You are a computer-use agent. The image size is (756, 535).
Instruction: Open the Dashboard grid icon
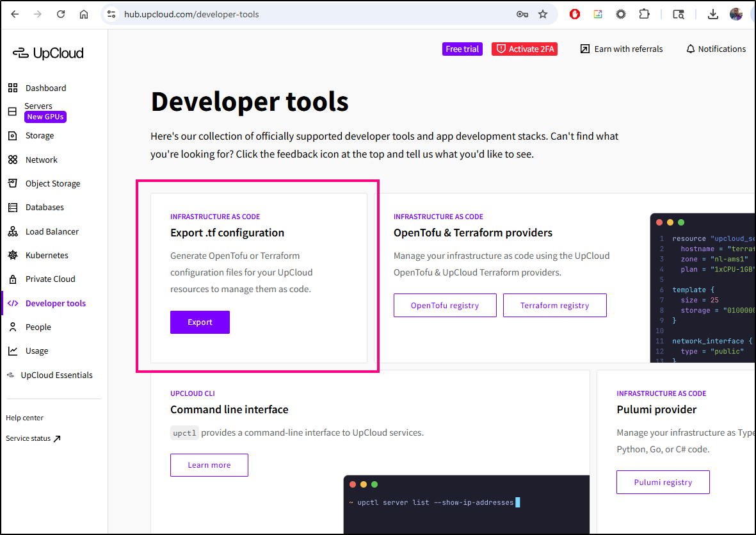13,88
